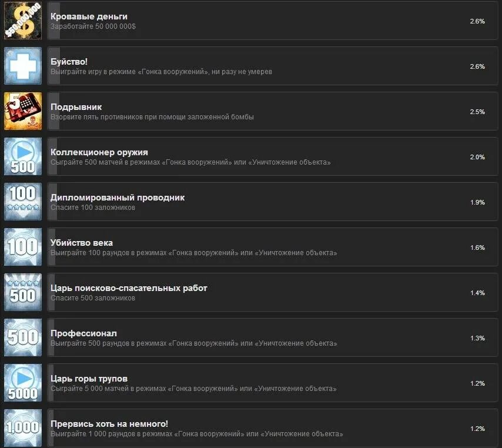The image size is (502, 448).
Task: Open the Кровавые деньги achievement title
Action: pos(89,16)
